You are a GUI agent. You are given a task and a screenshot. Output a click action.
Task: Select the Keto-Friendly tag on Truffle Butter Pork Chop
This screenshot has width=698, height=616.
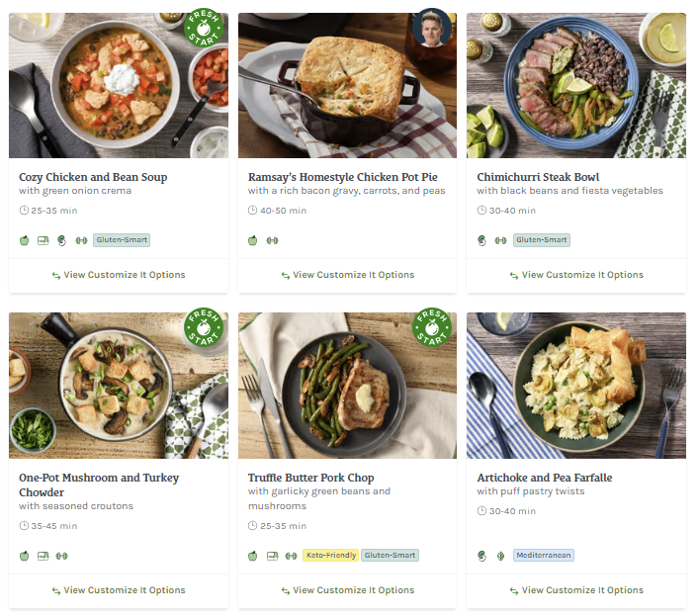[330, 556]
